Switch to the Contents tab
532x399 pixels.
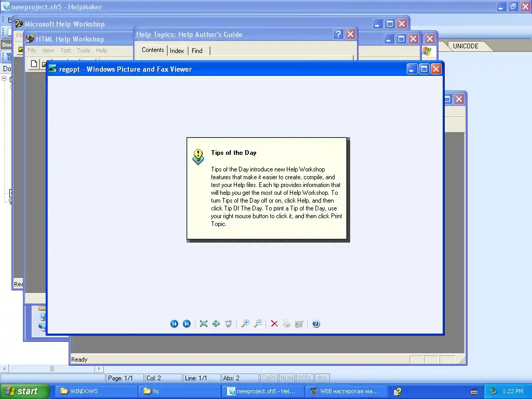(153, 50)
